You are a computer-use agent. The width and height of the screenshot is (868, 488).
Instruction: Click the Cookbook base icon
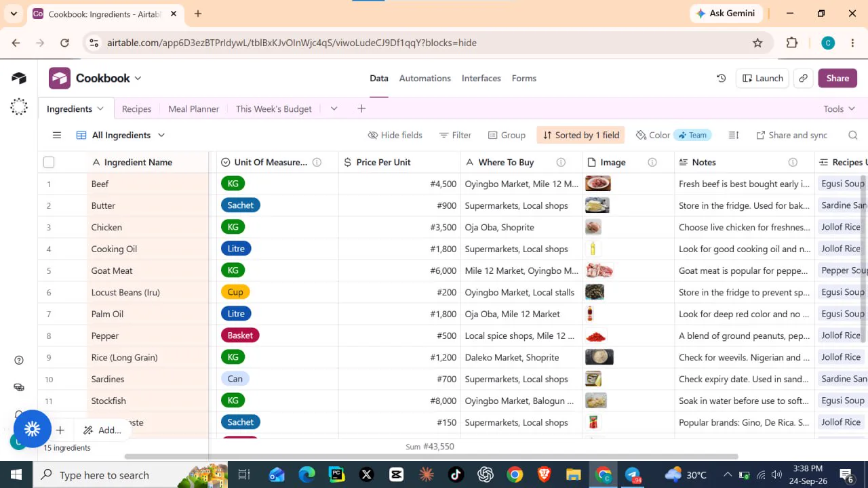pos(60,78)
